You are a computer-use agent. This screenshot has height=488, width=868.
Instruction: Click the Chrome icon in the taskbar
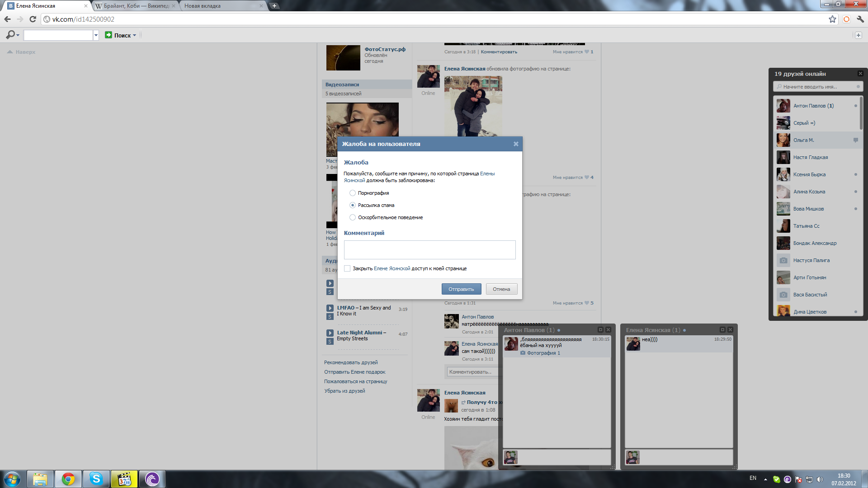68,479
